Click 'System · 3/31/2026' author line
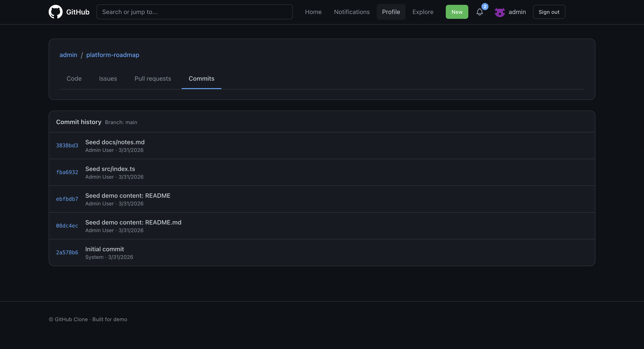Viewport: 644px width, 349px height. coord(109,257)
